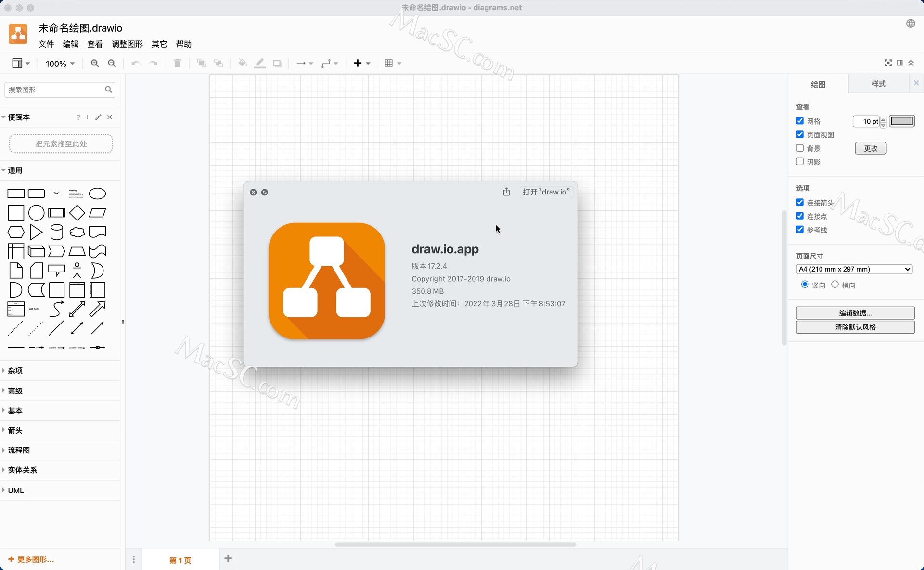Open the 文件 file menu
Viewport: 924px width, 570px height.
(x=46, y=44)
